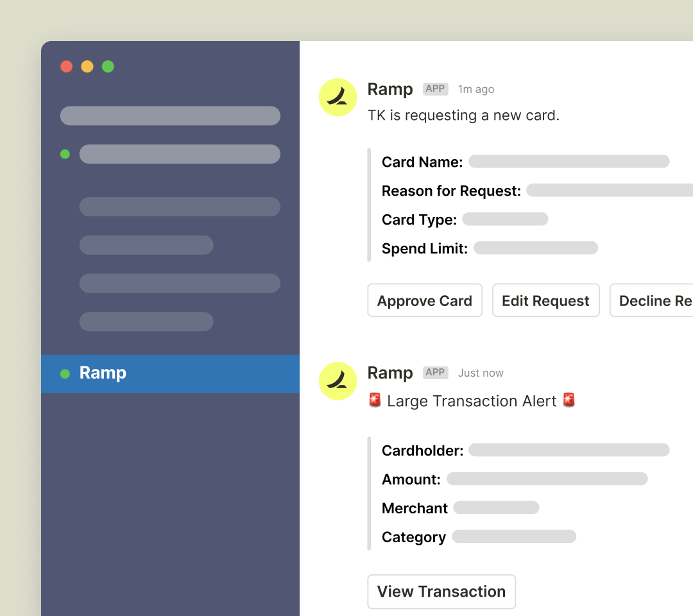Click the 'Category' label
Viewport: 693px width, 616px height.
[x=414, y=537]
